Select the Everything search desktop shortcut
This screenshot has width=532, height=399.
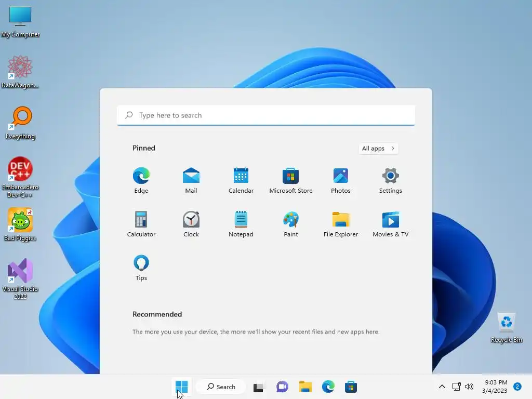coord(20,123)
